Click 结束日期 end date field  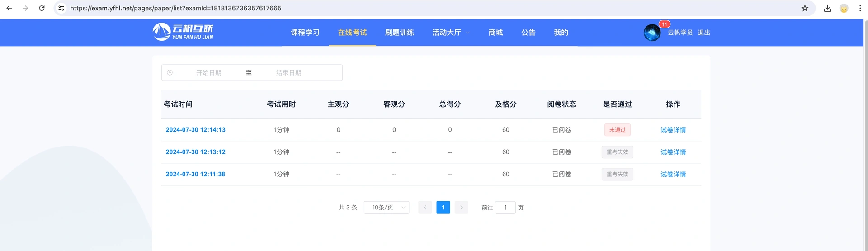[x=289, y=72]
